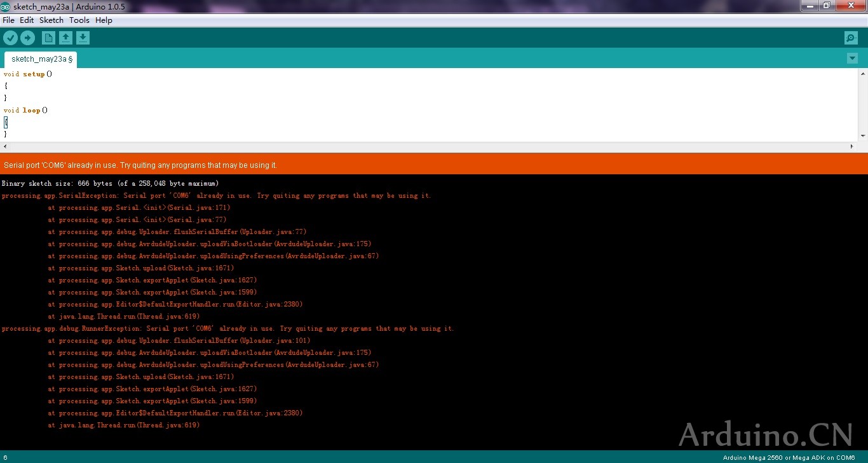Click the line number 6 in the status bar
The image size is (868, 463).
coord(5,458)
